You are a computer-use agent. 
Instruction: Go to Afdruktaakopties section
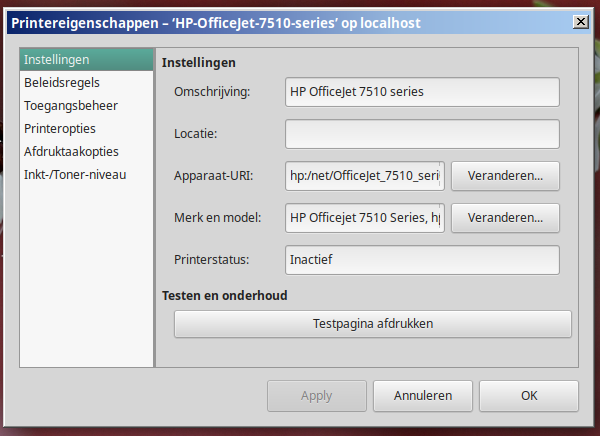(86, 152)
